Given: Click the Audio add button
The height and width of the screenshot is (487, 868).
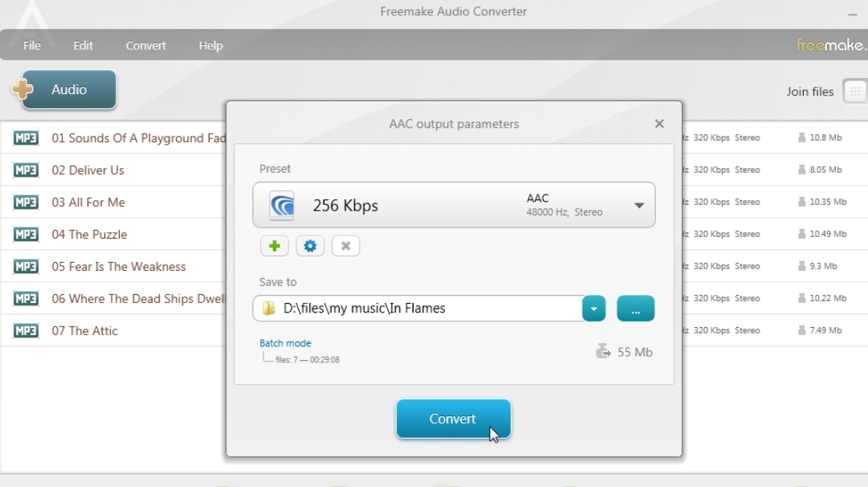Looking at the screenshot, I should tap(64, 89).
